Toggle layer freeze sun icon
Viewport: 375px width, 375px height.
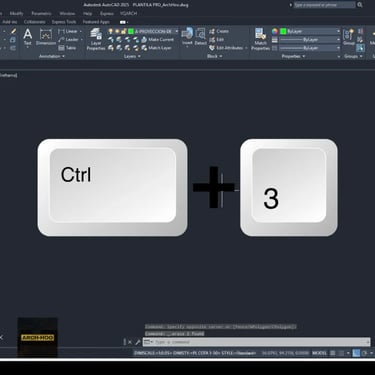(117, 31)
